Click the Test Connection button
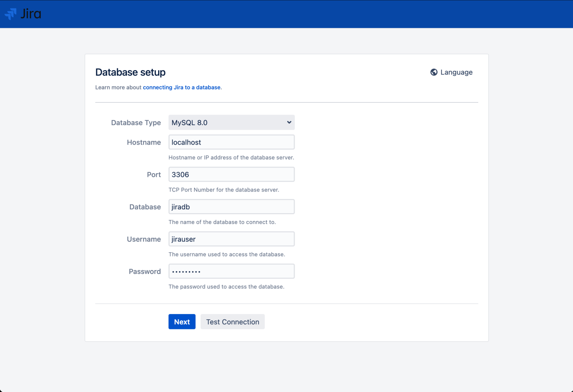 tap(232, 322)
